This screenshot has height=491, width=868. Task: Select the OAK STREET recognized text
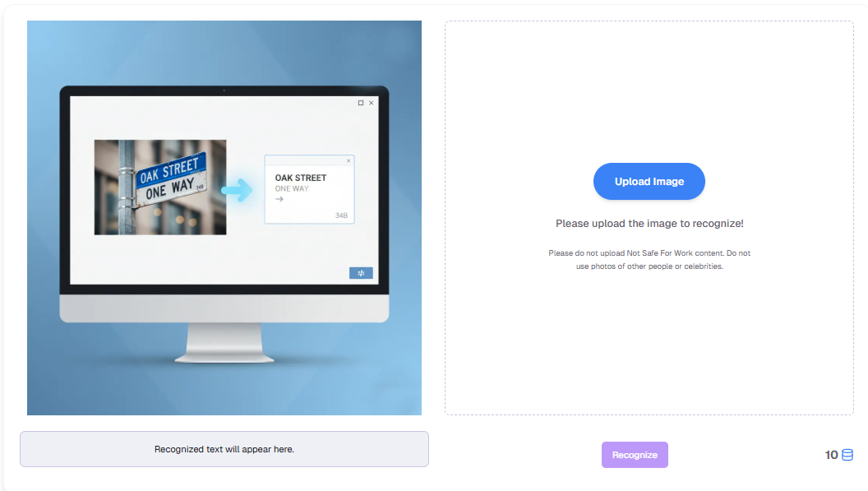301,178
